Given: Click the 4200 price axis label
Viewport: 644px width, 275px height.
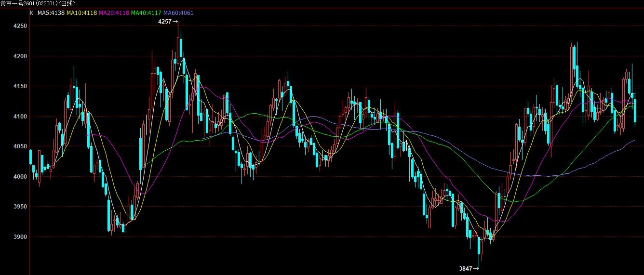Looking at the screenshot, I should [20, 56].
